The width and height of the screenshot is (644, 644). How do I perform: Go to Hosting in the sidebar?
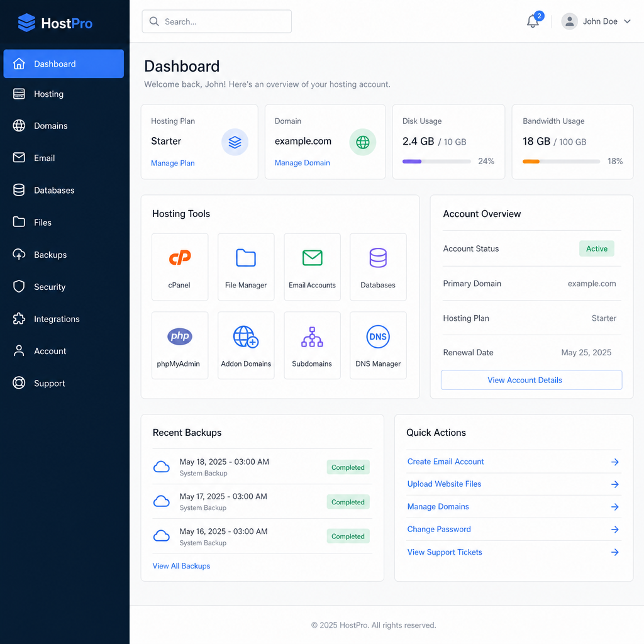pyautogui.click(x=64, y=94)
